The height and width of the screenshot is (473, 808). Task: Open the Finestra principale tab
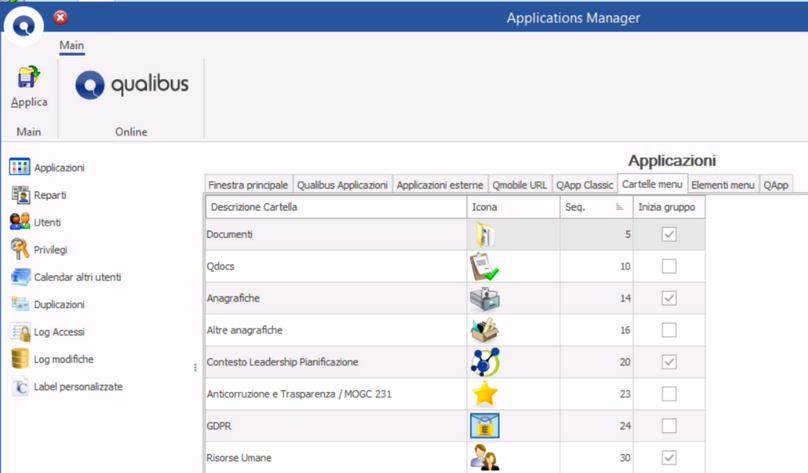tap(248, 185)
